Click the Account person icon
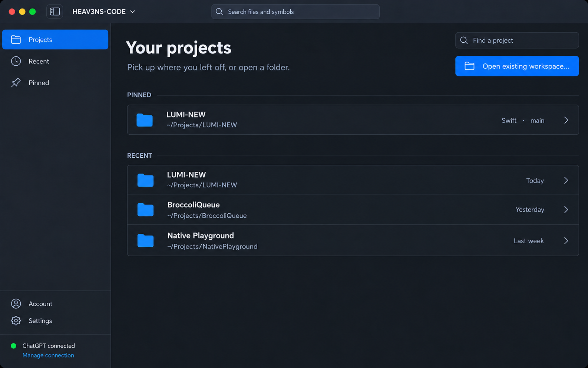Viewport: 588px width, 368px height. [x=16, y=303]
